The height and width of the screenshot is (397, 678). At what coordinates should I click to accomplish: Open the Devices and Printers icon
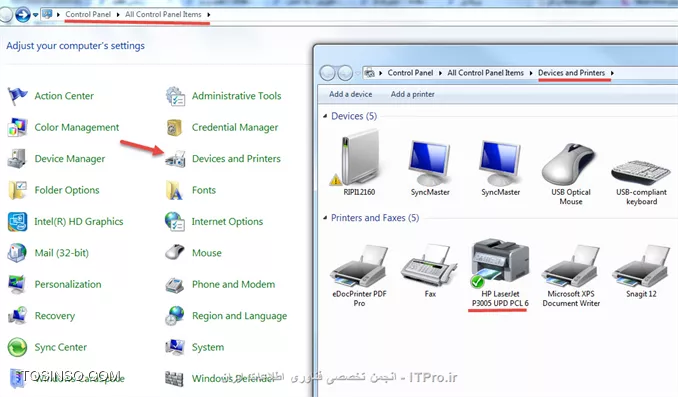click(175, 159)
